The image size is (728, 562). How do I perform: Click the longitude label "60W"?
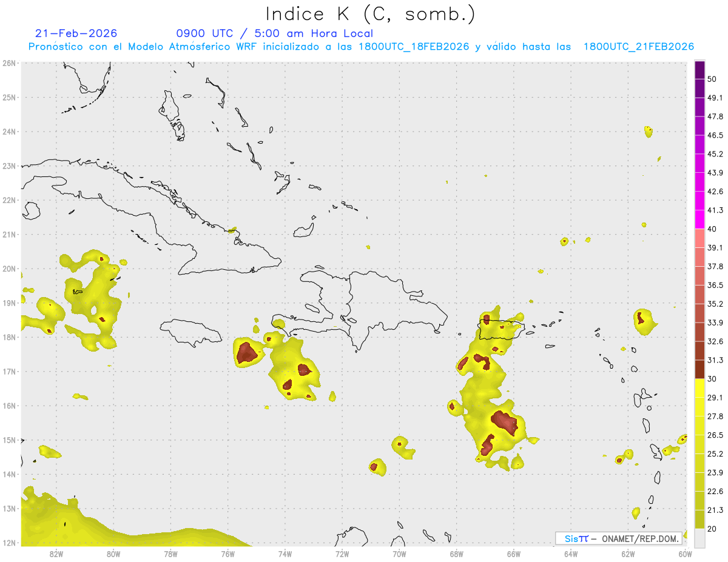[x=685, y=554]
